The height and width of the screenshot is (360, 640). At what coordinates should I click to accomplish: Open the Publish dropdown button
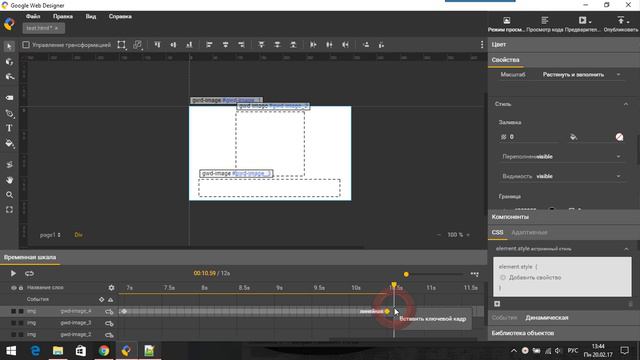(x=621, y=24)
